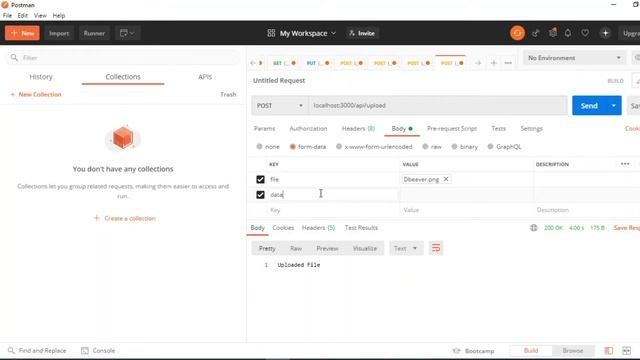This screenshot has height=360, width=640.
Task: Open the request Headers (8) tab
Action: [358, 129]
